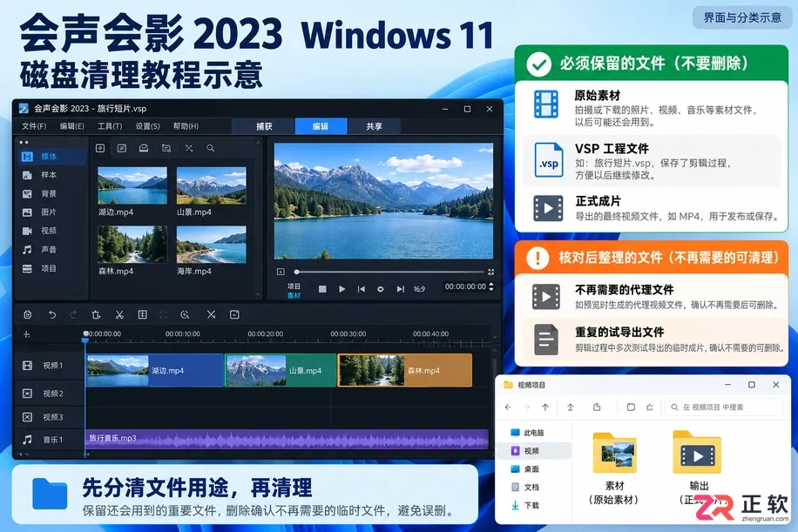Viewport: 798px width, 532px height.
Task: Click the X-shaped tool icon in timeline toolbar
Action: (211, 315)
